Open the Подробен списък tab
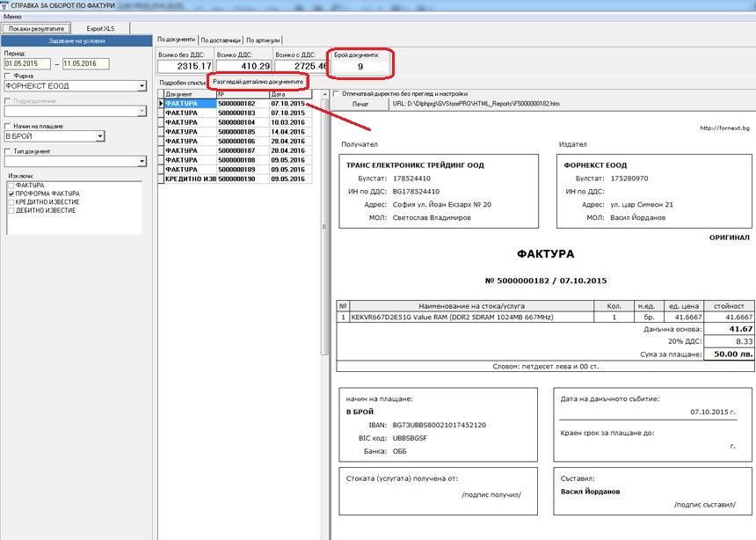 (183, 83)
